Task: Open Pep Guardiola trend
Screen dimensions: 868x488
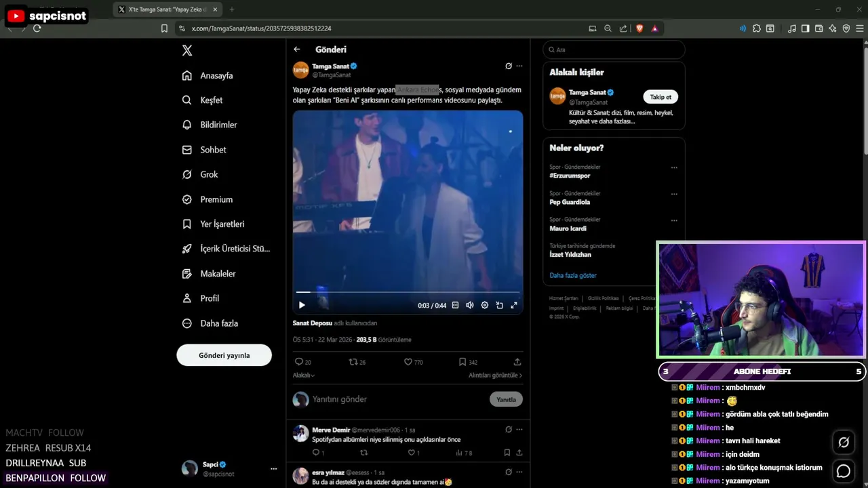Action: [570, 202]
